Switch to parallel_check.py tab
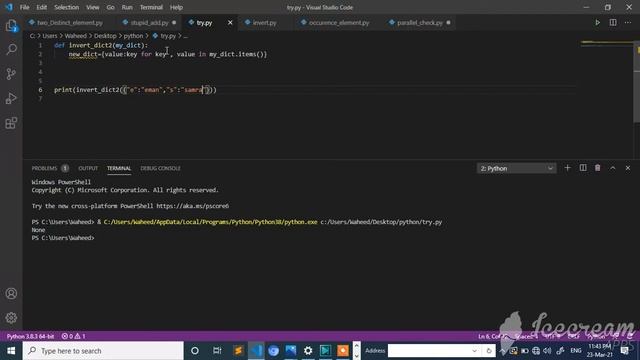Screen dimensions: 640x360 [x=420, y=23]
